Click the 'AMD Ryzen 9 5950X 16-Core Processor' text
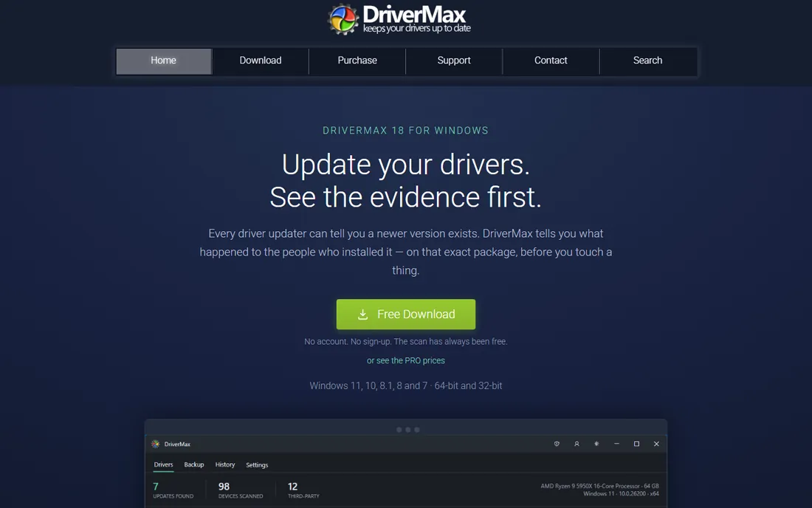 coord(590,486)
